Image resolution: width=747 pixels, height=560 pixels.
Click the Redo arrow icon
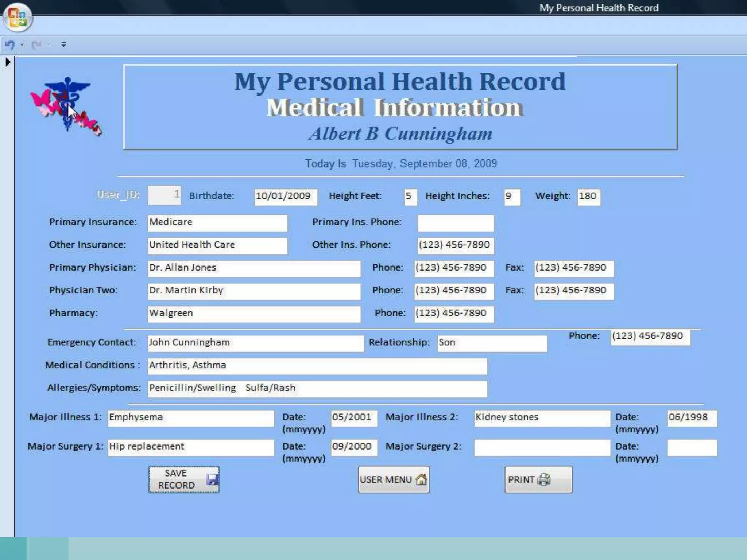pos(36,45)
